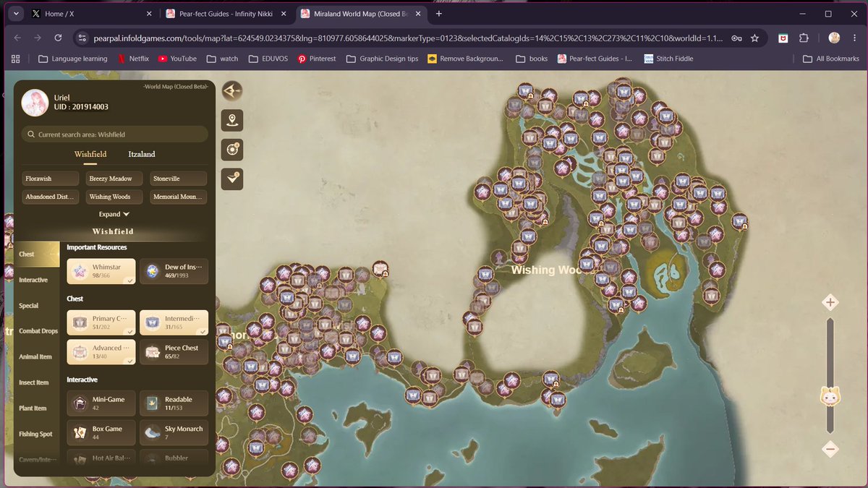Open the Chrome extensions puzzle icon
The image size is (868, 488).
pos(804,38)
